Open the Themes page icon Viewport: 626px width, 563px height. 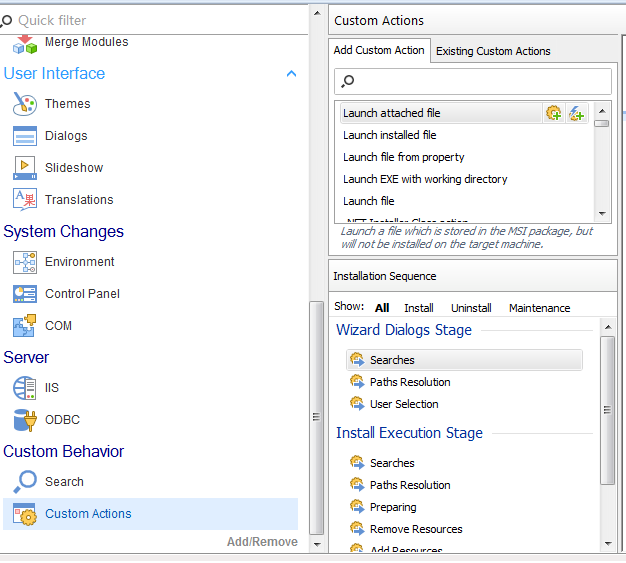pos(25,104)
